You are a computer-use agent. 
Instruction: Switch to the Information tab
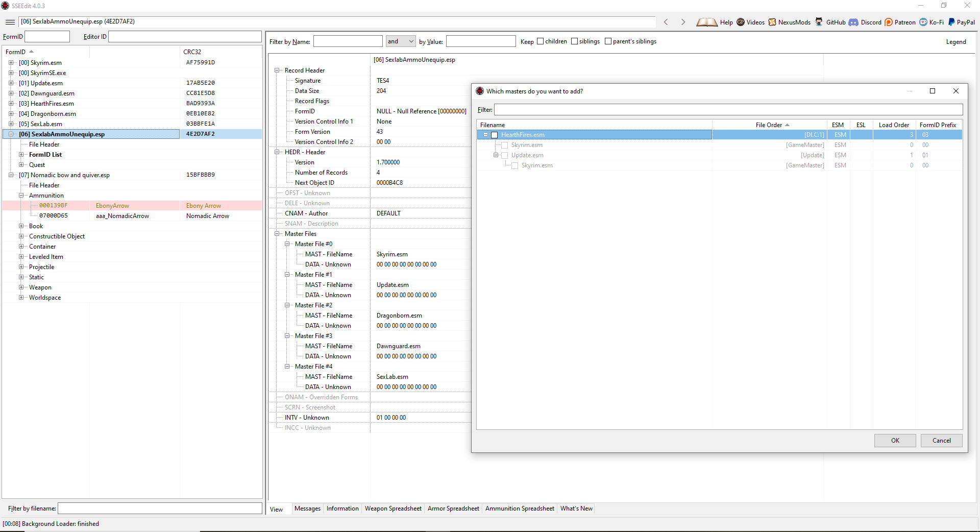tap(342, 509)
